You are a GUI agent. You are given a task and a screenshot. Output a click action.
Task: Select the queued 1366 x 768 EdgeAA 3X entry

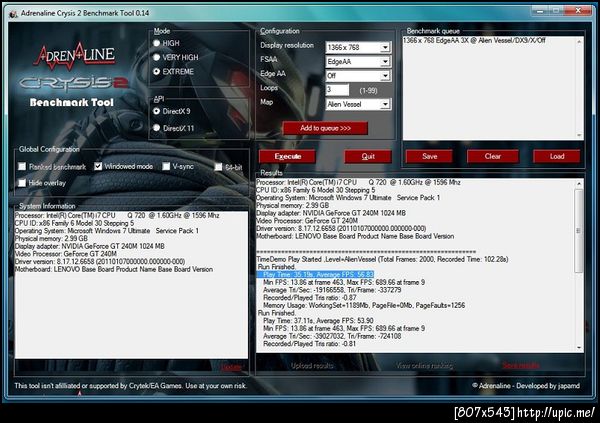(x=474, y=40)
